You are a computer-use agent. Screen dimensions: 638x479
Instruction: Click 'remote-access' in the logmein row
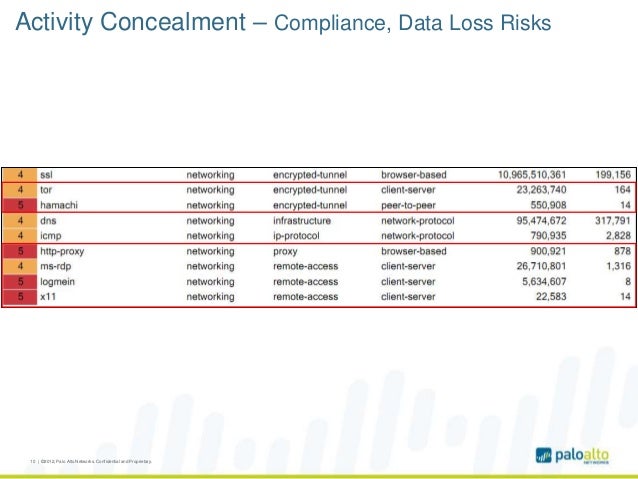306,282
